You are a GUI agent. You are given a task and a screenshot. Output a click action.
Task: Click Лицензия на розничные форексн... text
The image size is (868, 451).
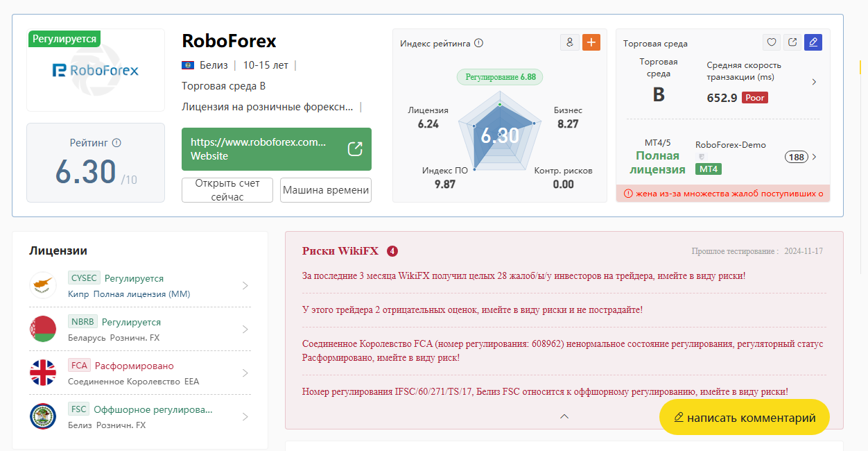pos(268,107)
